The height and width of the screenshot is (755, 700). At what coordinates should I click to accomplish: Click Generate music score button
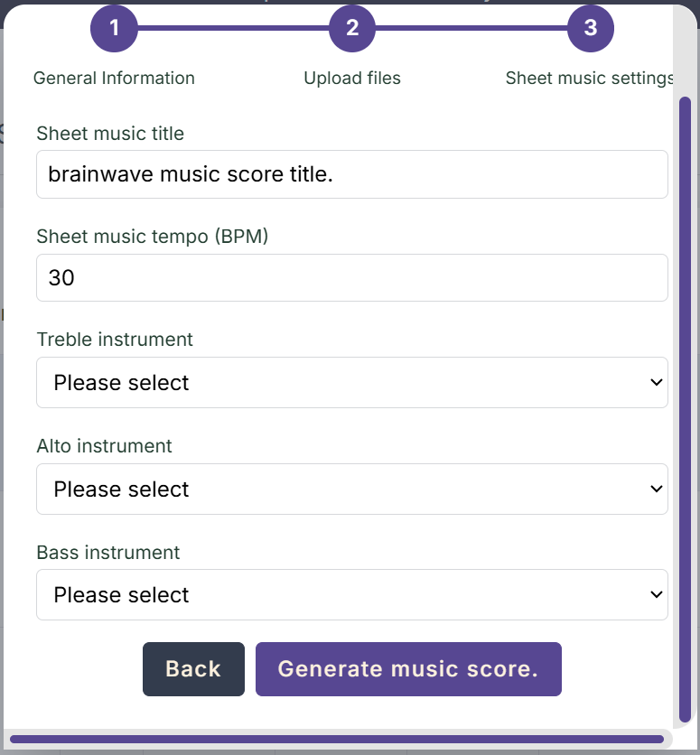pos(408,669)
